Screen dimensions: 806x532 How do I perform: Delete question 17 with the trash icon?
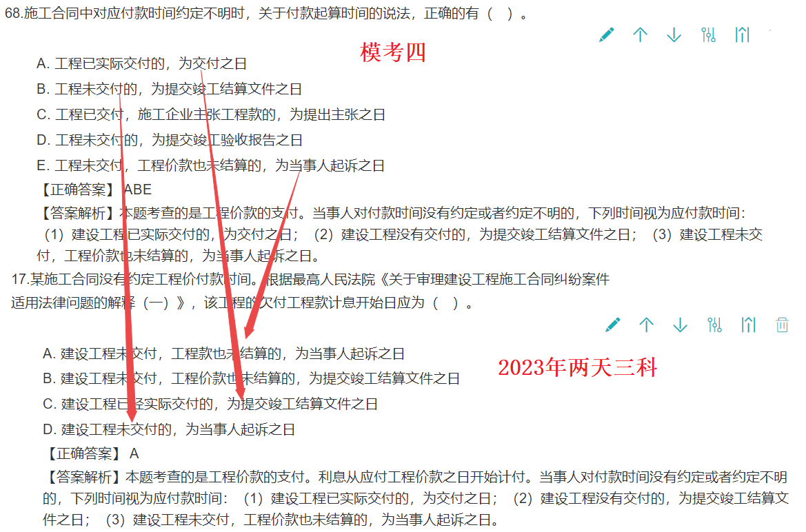(782, 325)
